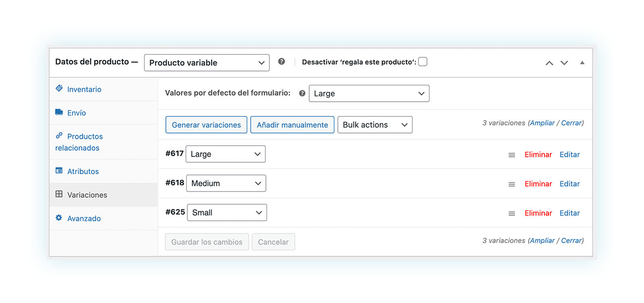Click the help icon beside default form values

click(302, 93)
